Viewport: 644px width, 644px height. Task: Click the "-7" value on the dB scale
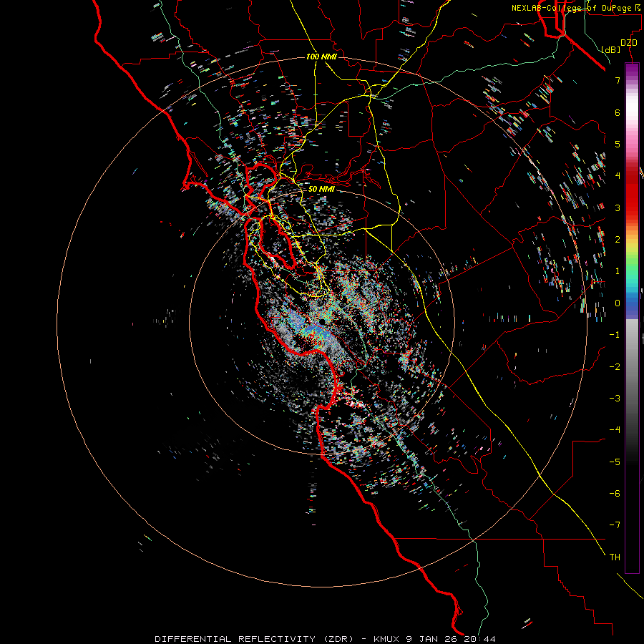tap(615, 525)
